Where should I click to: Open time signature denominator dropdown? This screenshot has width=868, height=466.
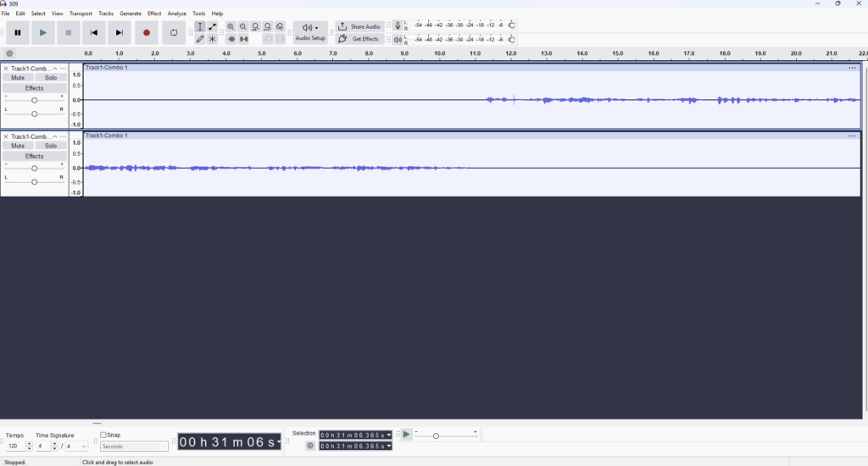(x=76, y=446)
